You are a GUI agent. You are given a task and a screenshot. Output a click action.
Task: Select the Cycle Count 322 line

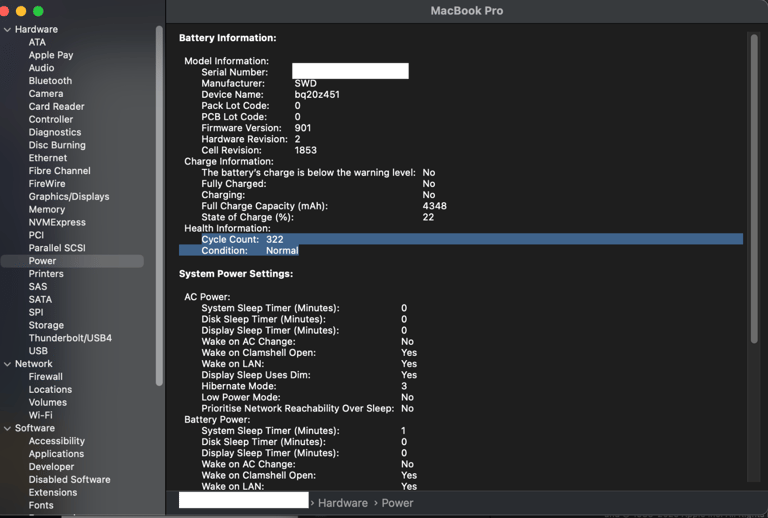[x=472, y=239]
